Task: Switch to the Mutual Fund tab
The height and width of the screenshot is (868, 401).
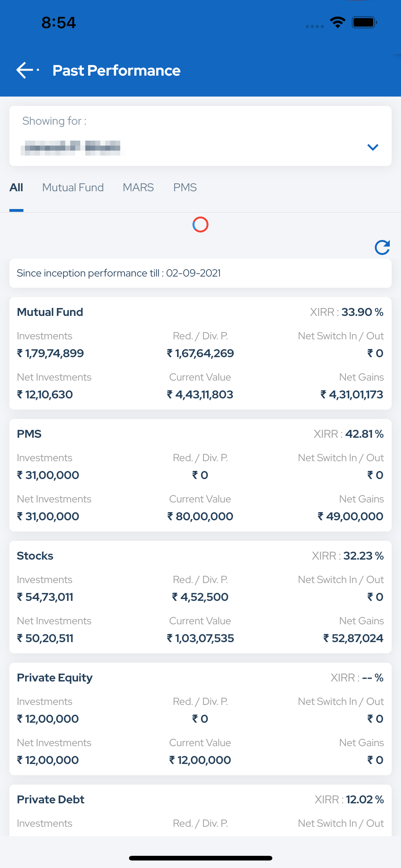Action: pyautogui.click(x=73, y=187)
